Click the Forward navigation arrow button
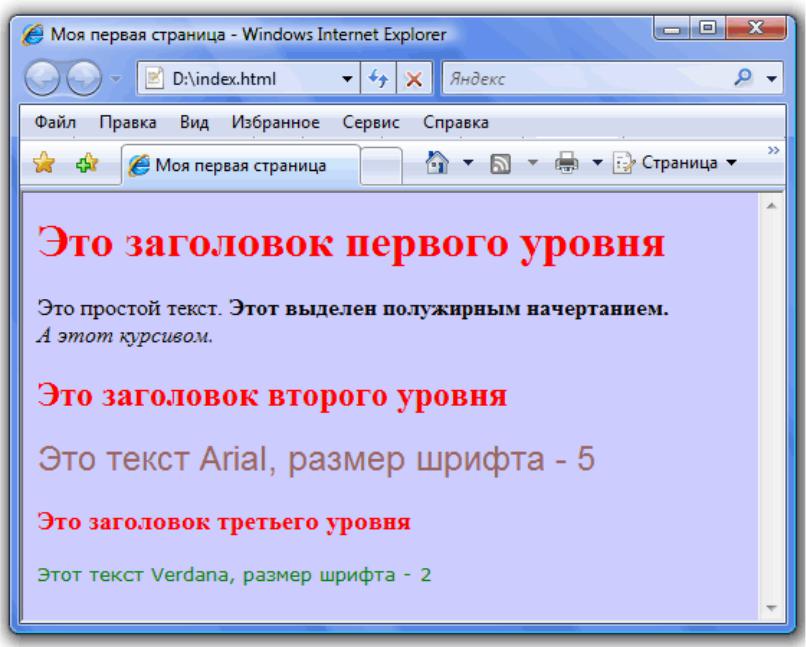The image size is (806, 647). (84, 78)
